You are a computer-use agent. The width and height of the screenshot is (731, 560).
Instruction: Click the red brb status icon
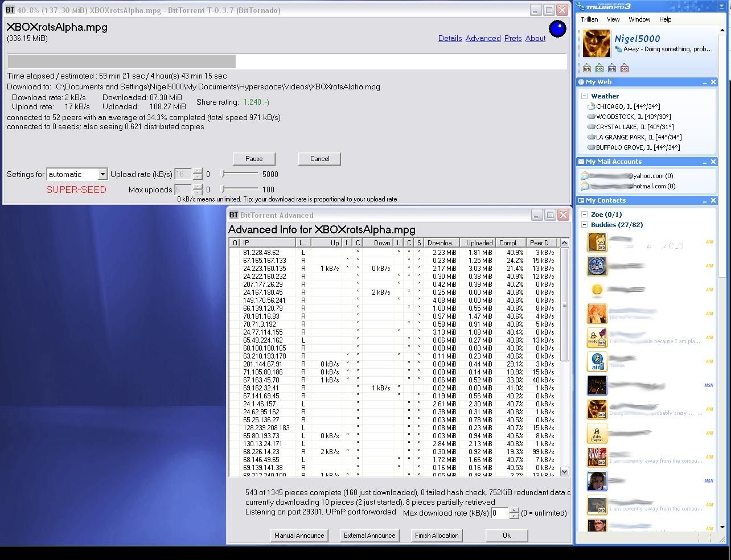tap(625, 68)
